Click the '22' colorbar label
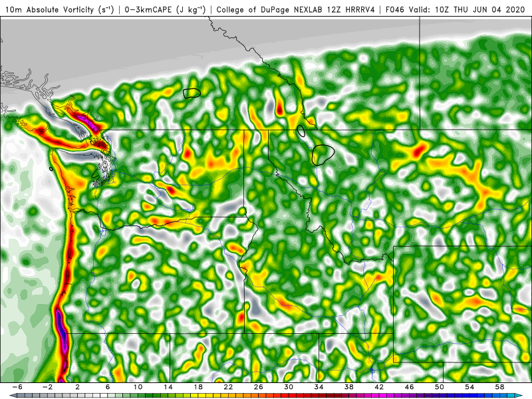 [x=228, y=387]
